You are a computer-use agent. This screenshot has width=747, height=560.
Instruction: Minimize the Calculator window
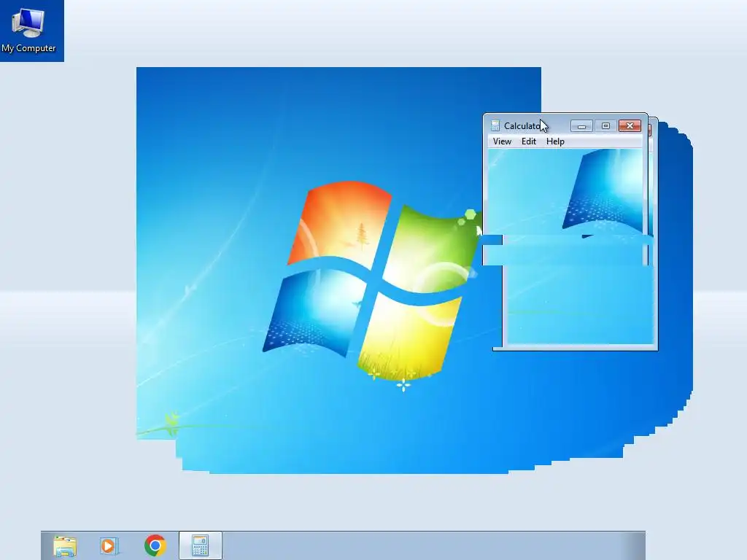[581, 125]
